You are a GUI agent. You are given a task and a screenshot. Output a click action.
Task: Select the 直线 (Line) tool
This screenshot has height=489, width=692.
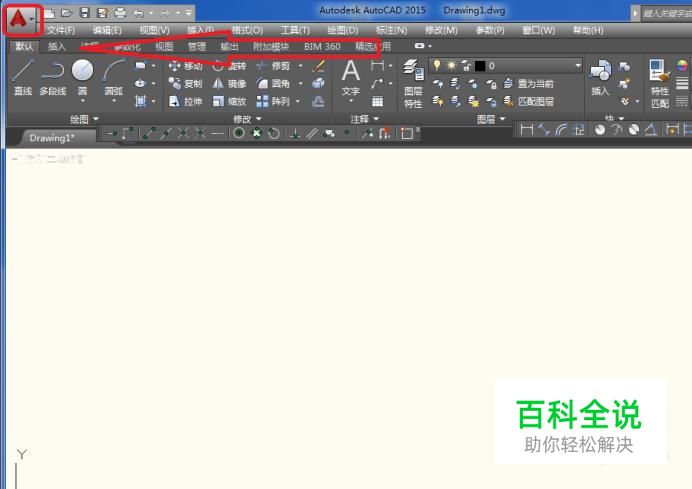23,77
